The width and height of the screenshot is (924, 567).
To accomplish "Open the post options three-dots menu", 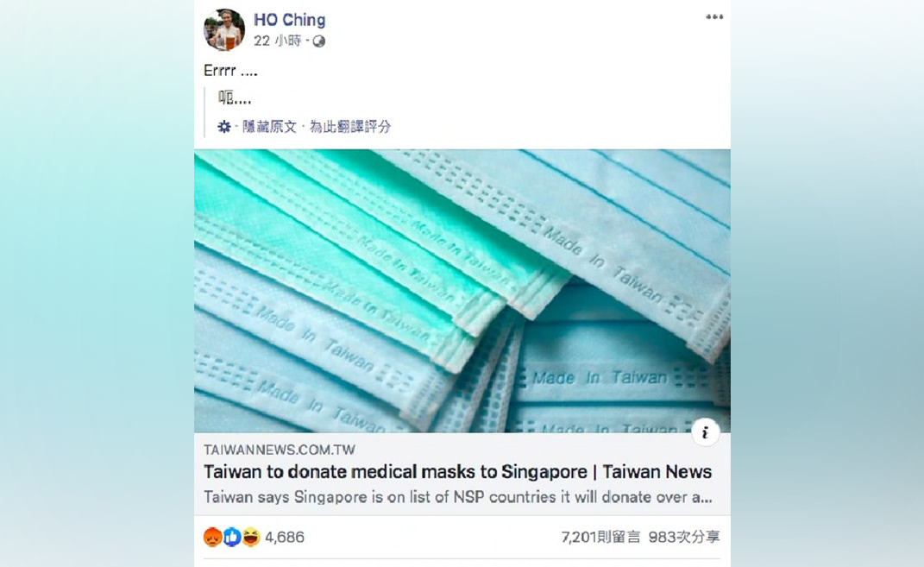I will coord(714,17).
